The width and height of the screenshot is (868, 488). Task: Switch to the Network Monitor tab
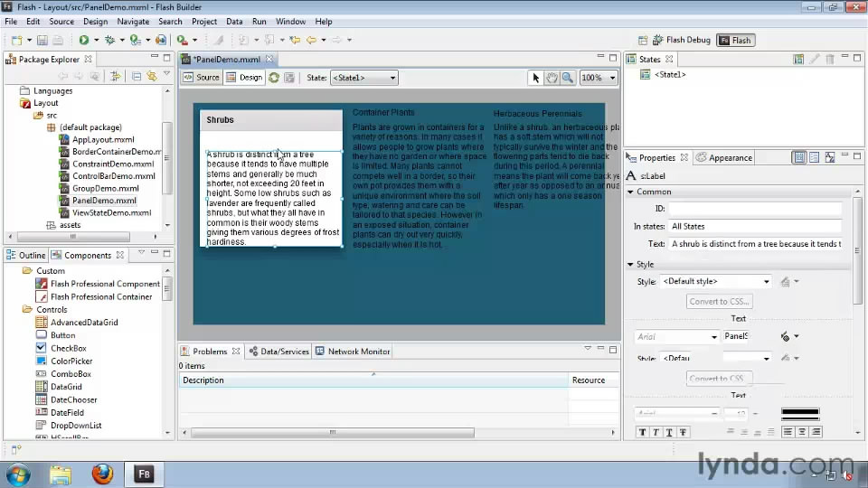pyautogui.click(x=354, y=352)
